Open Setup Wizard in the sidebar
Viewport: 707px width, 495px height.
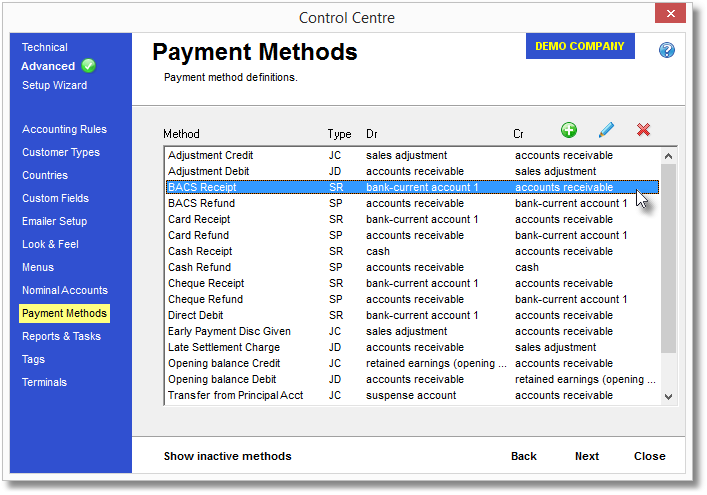55,85
